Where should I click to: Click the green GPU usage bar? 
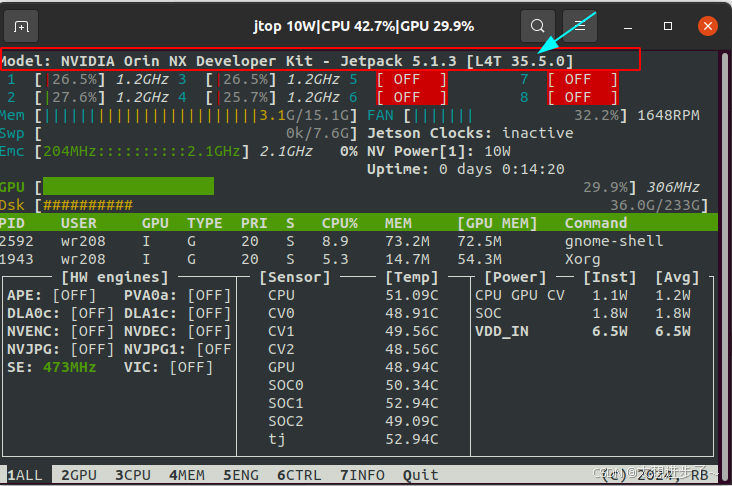pos(128,186)
